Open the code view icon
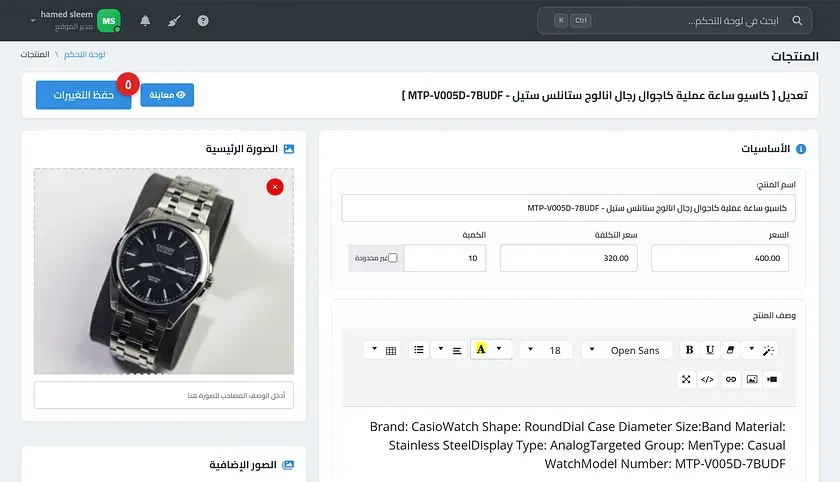 (x=707, y=379)
